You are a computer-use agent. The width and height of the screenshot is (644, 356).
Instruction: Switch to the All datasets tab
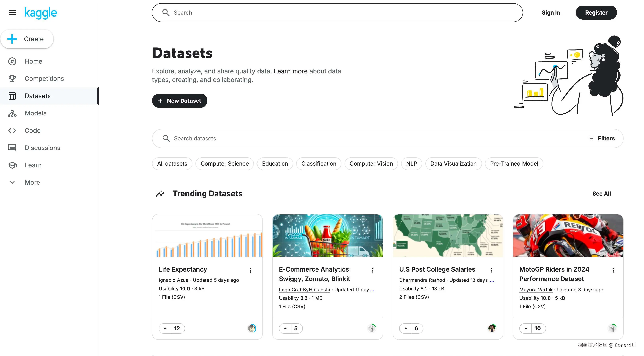point(172,163)
